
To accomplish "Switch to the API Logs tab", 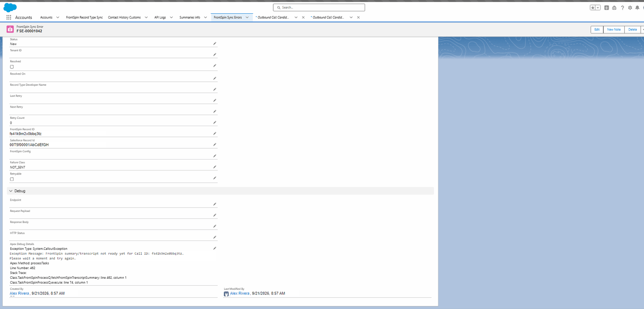I will [x=160, y=17].
